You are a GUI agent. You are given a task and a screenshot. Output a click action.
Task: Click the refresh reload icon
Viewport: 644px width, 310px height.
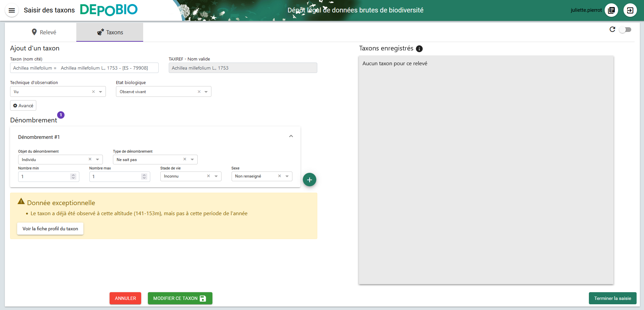(x=612, y=30)
